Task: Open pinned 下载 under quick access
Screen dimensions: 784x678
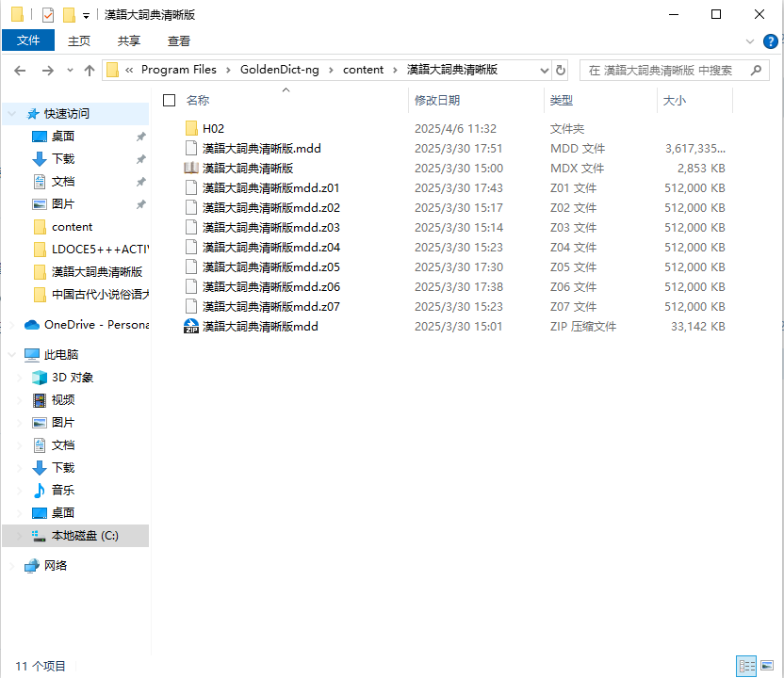Action: [x=63, y=159]
